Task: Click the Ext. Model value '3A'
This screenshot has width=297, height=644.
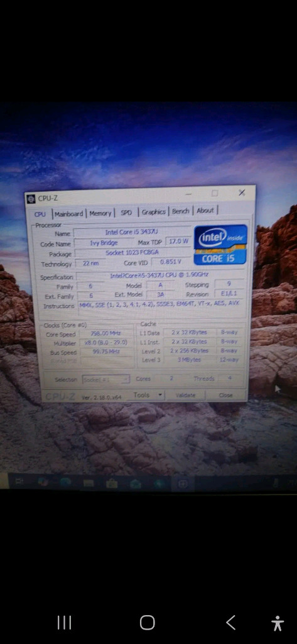Action: 160,294
